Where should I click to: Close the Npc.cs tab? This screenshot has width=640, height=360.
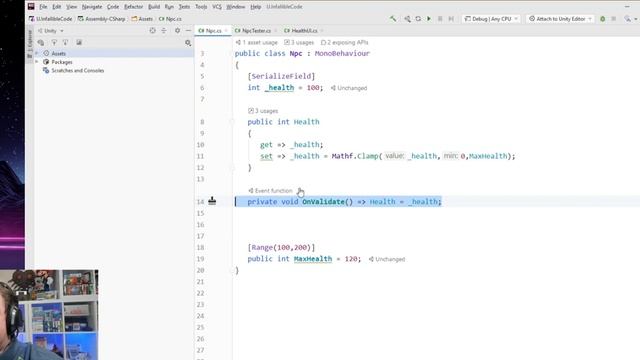tap(226, 31)
